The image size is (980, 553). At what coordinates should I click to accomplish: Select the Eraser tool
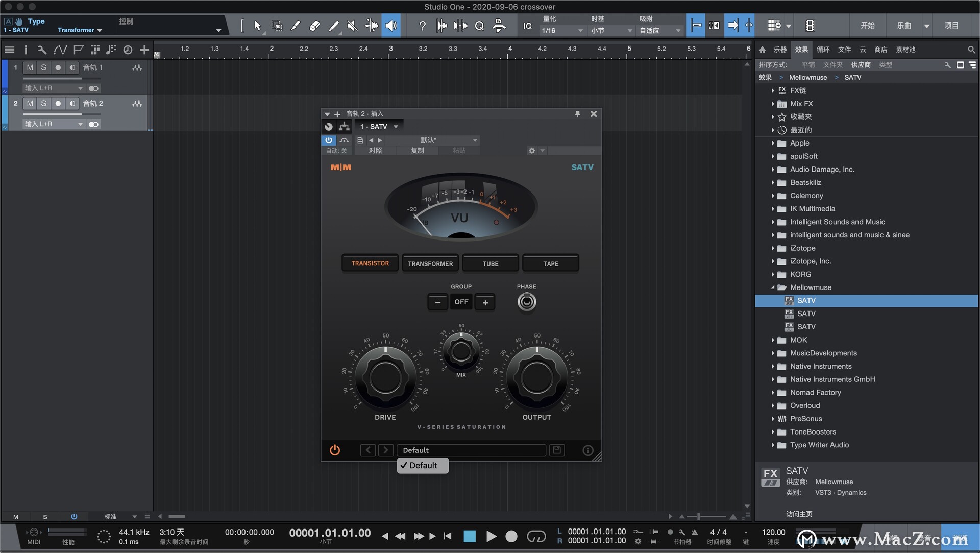[x=314, y=26]
